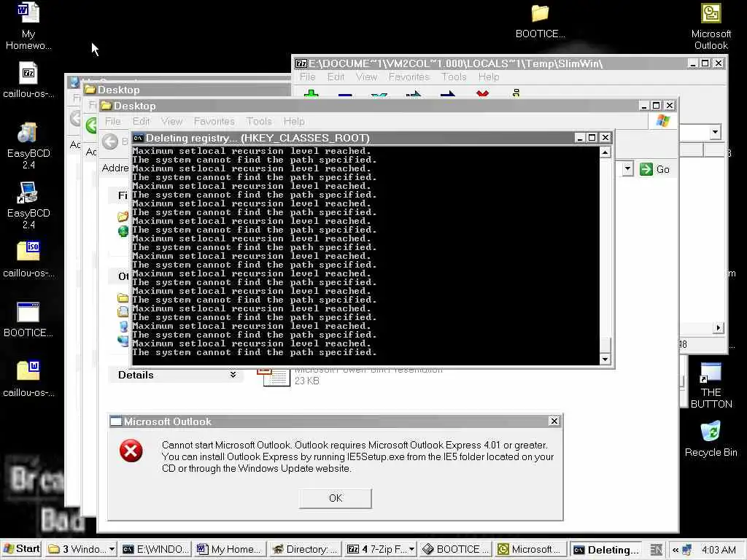Click the 7z icon in the 7-Zip window title bar
Viewport: 747px width, 560px height.
coord(301,63)
